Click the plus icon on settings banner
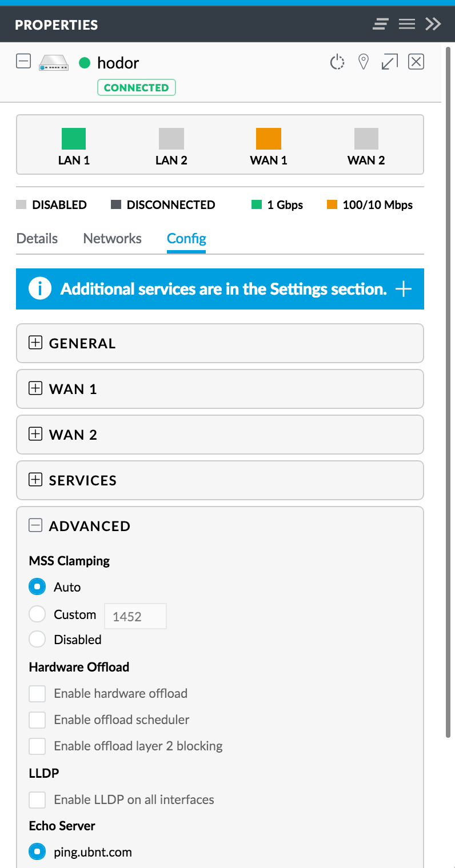This screenshot has height=868, width=455. [x=404, y=289]
